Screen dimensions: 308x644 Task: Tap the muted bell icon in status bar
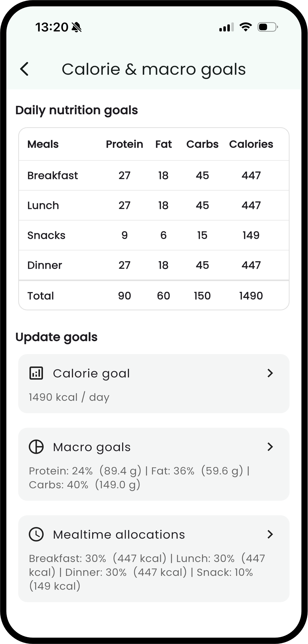coord(77,27)
